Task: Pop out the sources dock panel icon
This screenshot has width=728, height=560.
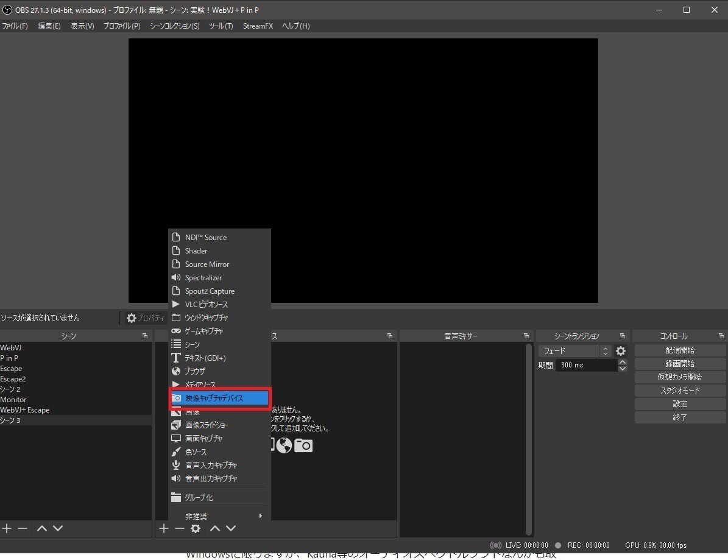Action: [389, 336]
